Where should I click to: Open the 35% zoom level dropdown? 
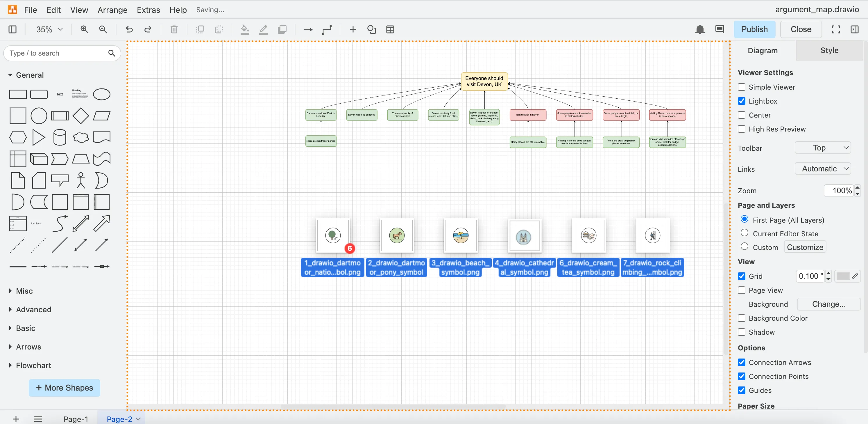point(49,29)
